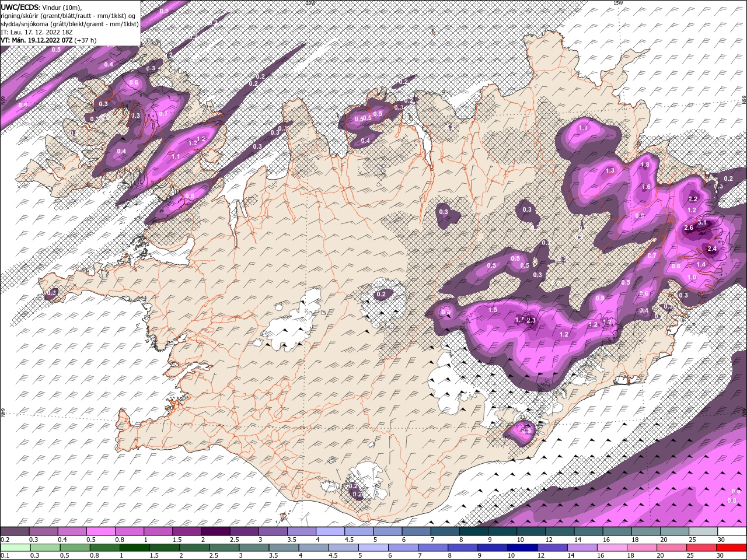Pick the lower row pink swatch between 18 and 20
Viewport: 747px width, 560px height.
[642, 548]
